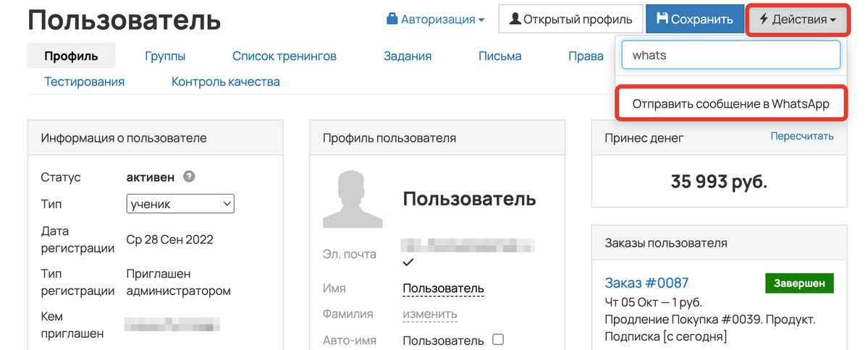Go to the Задания tab
868x350 pixels.
click(408, 56)
